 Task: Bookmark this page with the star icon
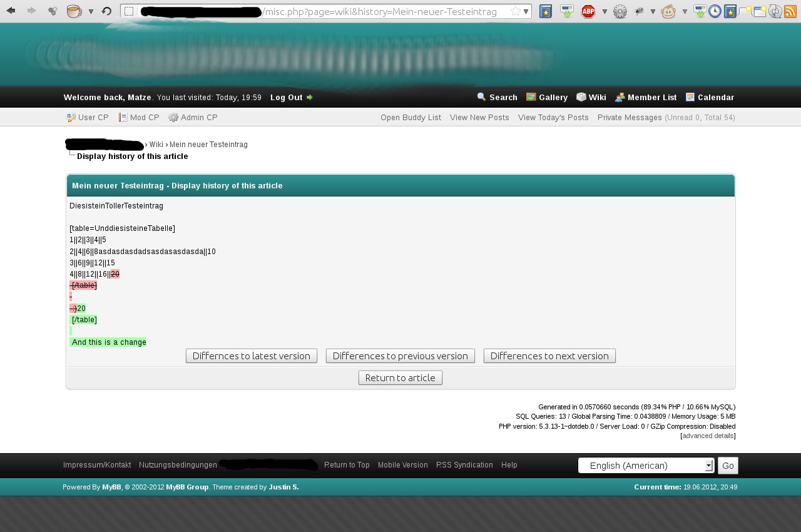point(515,11)
